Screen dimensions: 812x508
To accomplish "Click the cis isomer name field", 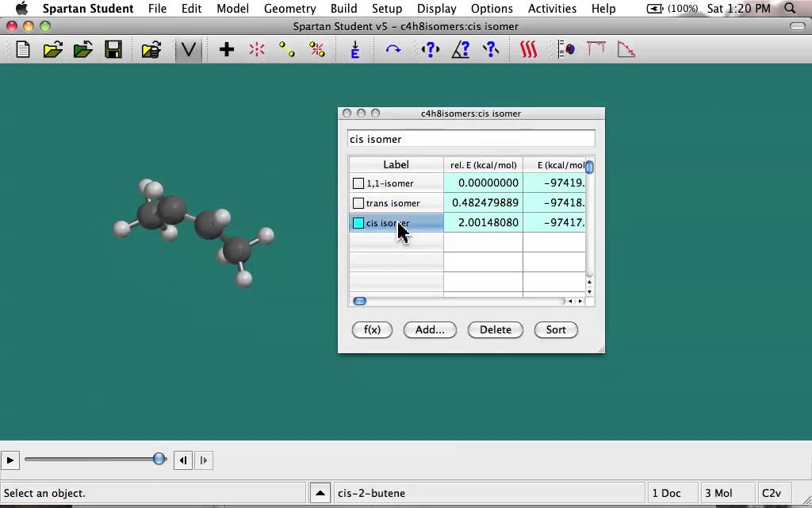I will 471,139.
